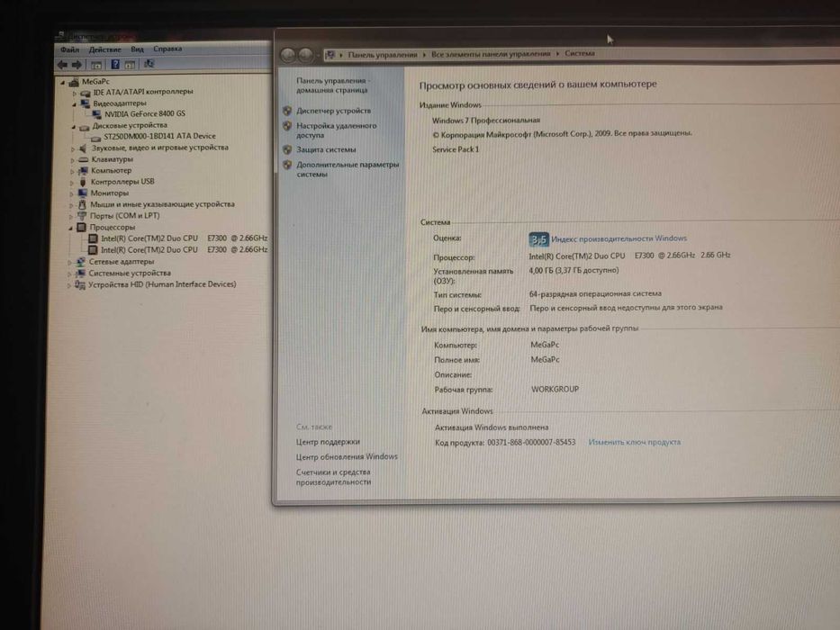Click the Контроллеры USB icon
840x630 pixels.
pyautogui.click(x=83, y=182)
